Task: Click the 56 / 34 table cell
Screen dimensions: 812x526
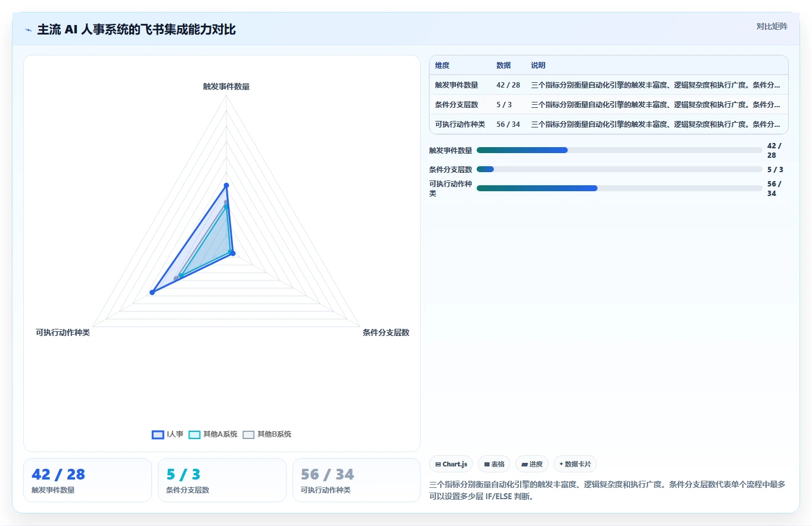Action: (508, 125)
